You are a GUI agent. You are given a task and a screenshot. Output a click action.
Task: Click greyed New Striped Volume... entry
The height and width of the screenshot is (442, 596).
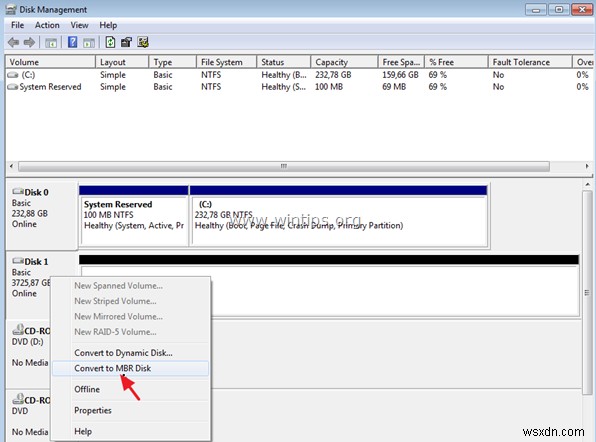pos(130,301)
